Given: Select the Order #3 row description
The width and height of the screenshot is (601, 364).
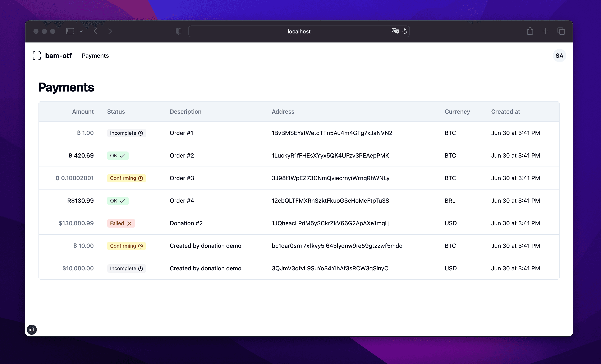Looking at the screenshot, I should (x=182, y=178).
